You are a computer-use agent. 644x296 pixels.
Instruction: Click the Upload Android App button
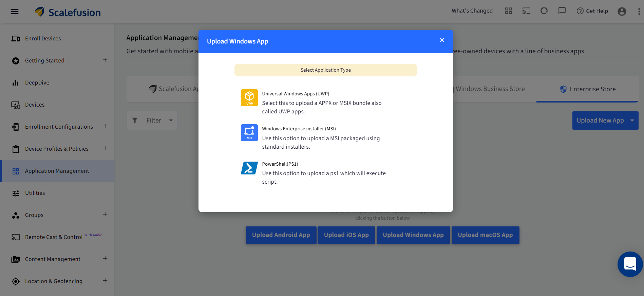[281, 235]
